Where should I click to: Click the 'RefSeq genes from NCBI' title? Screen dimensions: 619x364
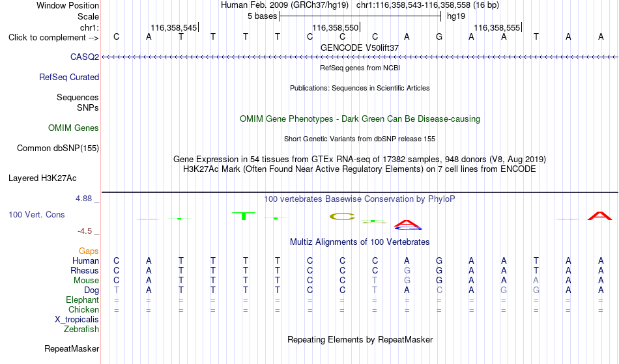360,68
